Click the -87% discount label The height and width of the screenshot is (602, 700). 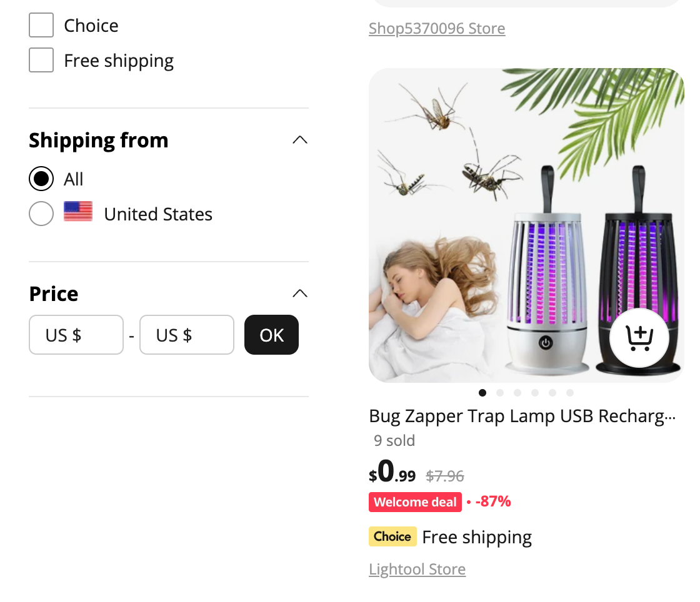coord(494,502)
